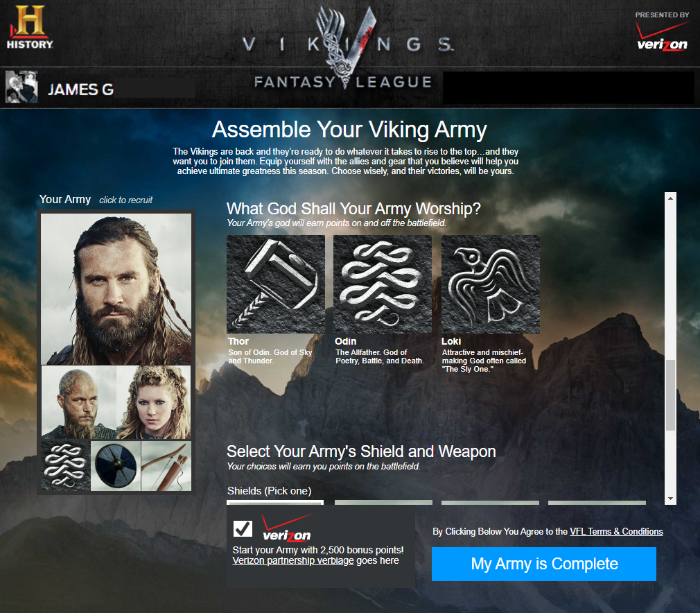The image size is (700, 613).
Task: Click the vertical scrollbar thumb
Action: pyautogui.click(x=670, y=395)
